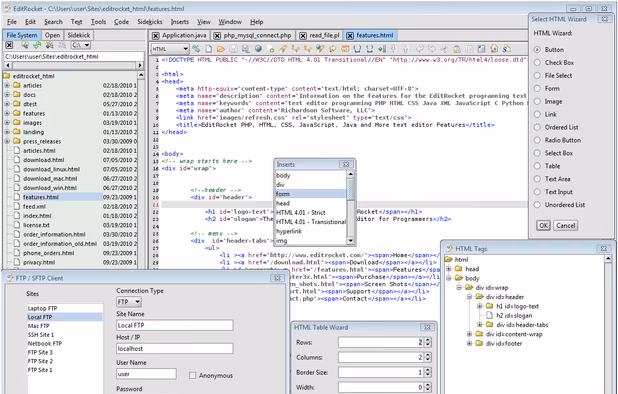
Task: Click the new blank file toolbar icon
Action: coord(208,49)
